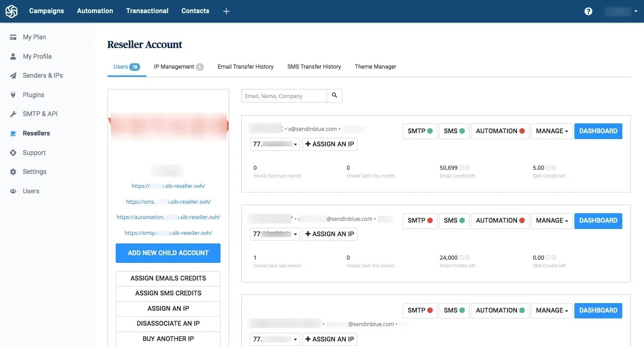Screen dimensions: 644x346
Task: Focus the Email, Name, Company search field
Action: pyautogui.click(x=284, y=96)
